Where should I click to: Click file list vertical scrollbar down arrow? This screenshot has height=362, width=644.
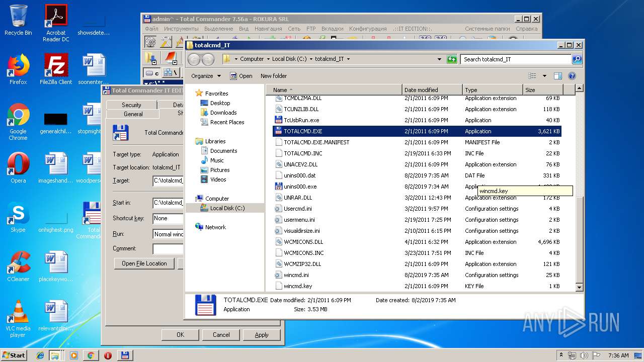[579, 287]
